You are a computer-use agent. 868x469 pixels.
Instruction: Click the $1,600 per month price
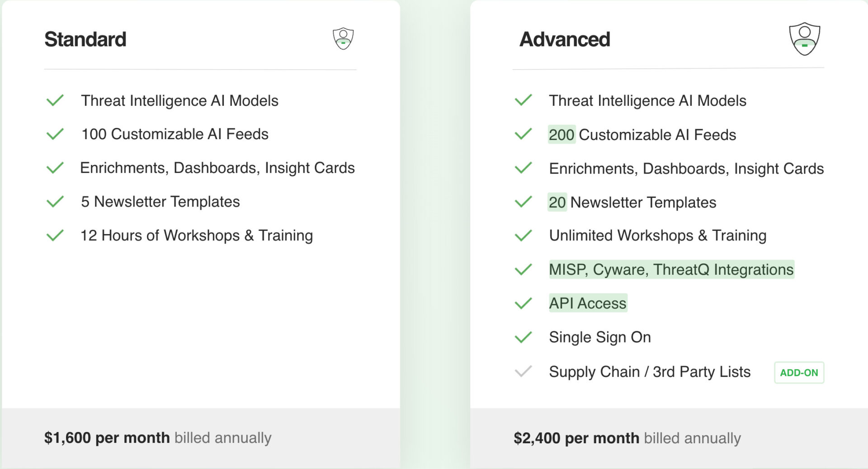point(107,437)
